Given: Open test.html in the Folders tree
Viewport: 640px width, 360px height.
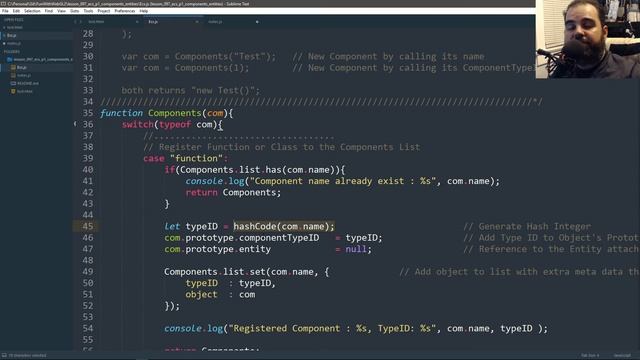Looking at the screenshot, I should point(25,91).
